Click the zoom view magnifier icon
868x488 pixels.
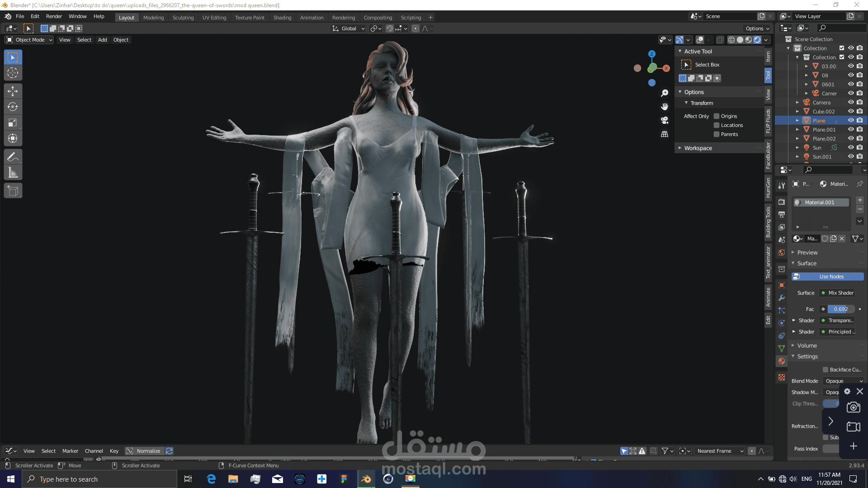[665, 93]
